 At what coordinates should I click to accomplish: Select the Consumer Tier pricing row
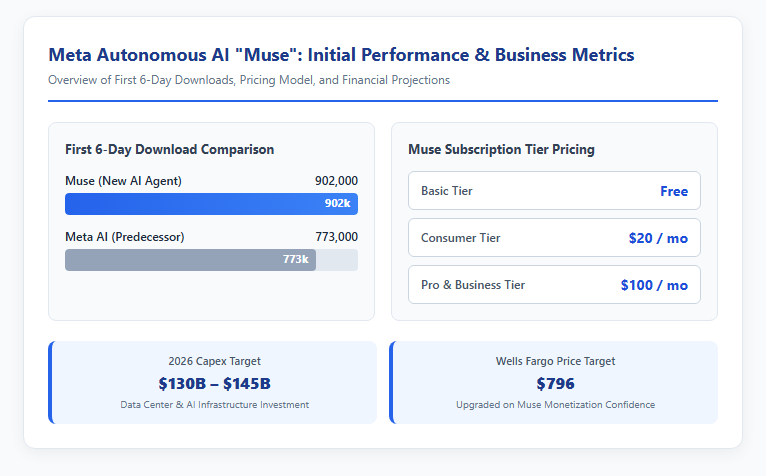coord(554,238)
